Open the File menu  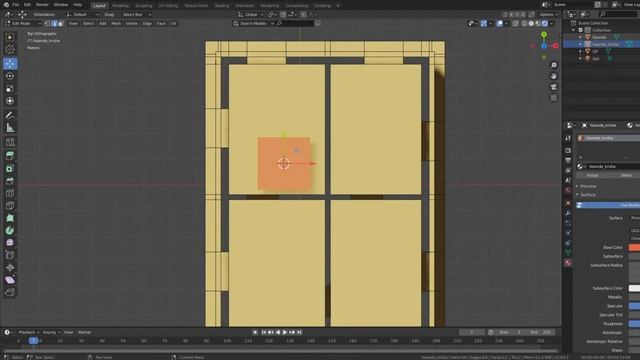(16, 5)
